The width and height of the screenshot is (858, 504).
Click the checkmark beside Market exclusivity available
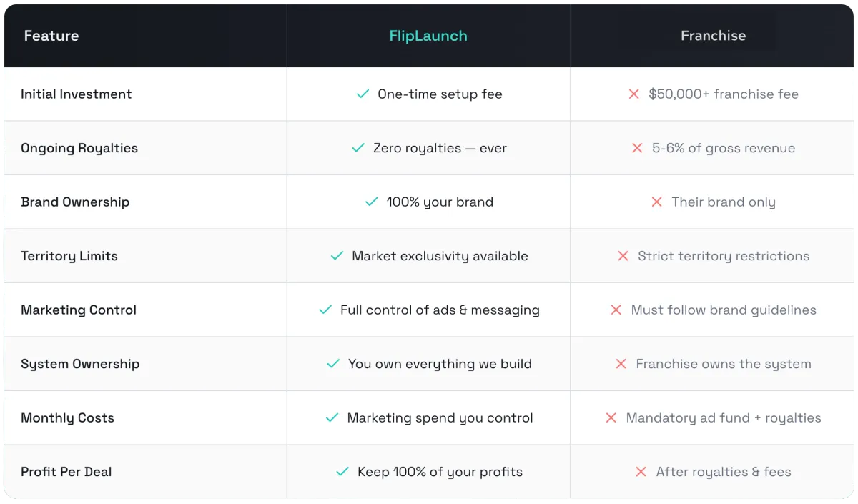point(337,256)
